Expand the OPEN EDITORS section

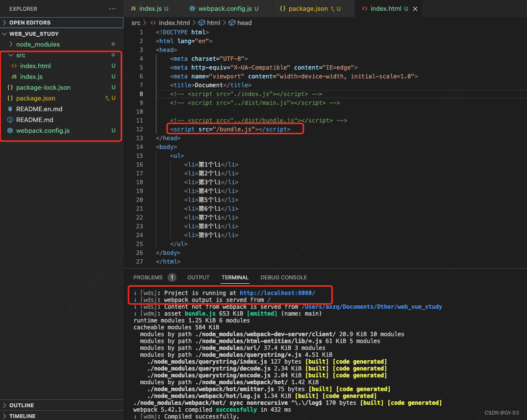coord(62,23)
